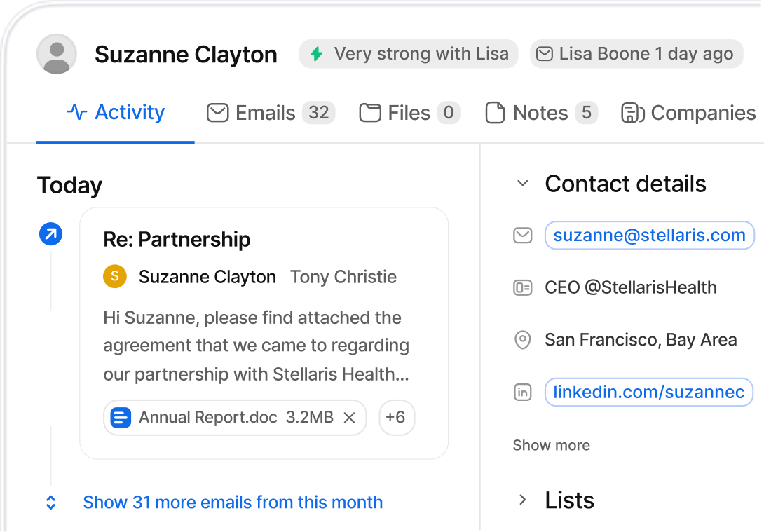This screenshot has height=532, width=764.
Task: Click the blue document icon on attachment
Action: tap(121, 418)
